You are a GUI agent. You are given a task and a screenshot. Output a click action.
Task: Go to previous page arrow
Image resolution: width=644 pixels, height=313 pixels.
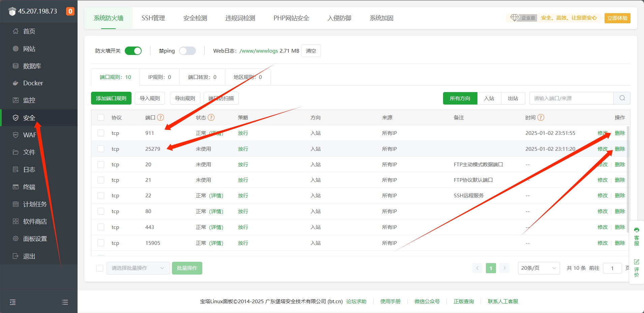point(477,268)
